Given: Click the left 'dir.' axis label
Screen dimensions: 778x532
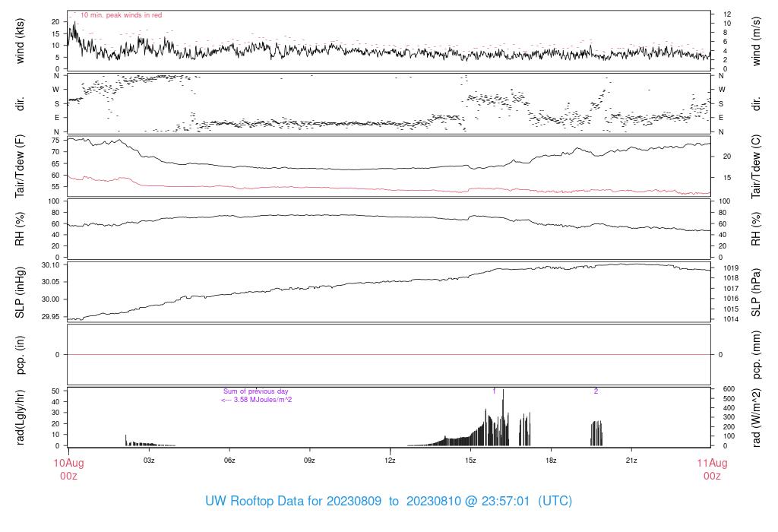Looking at the screenshot, I should tap(20, 104).
